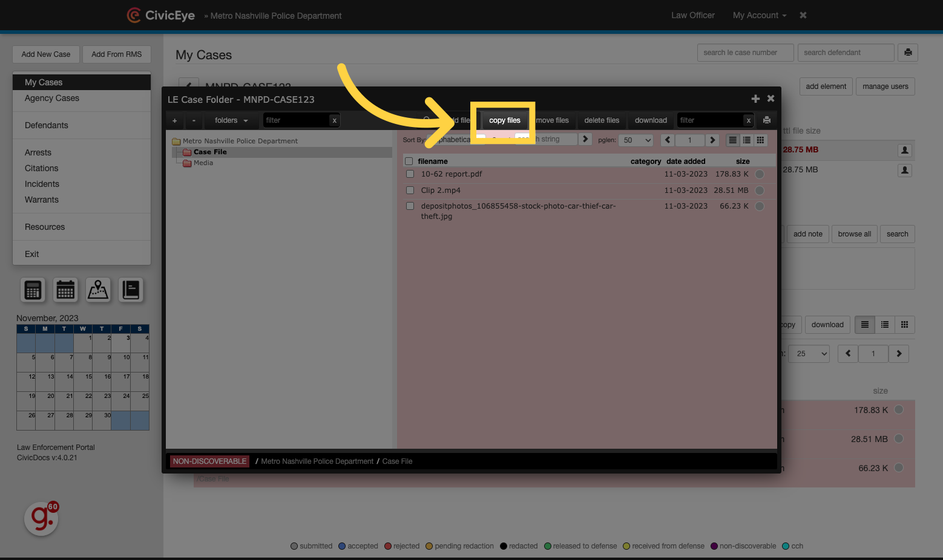
Task: Open Citations in sidebar menu
Action: (42, 168)
